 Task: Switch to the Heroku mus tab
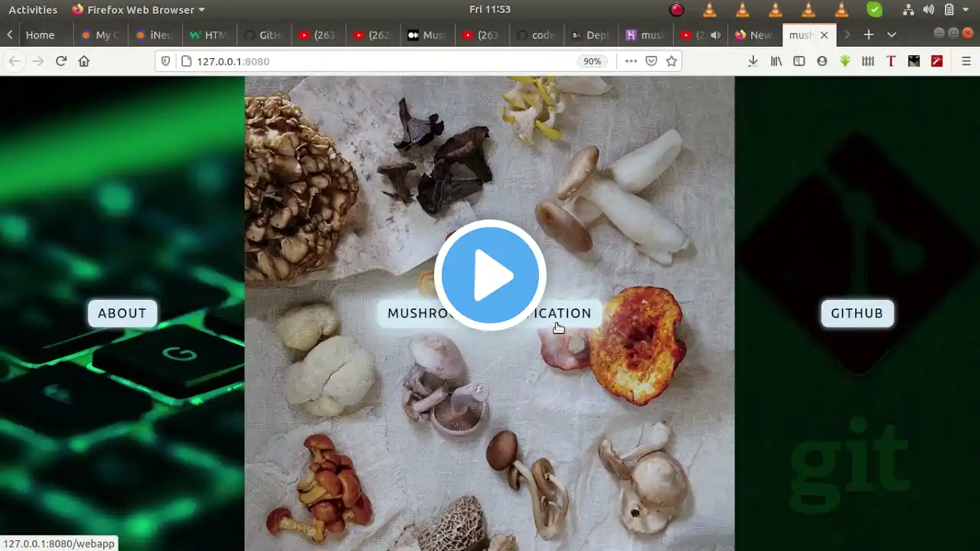tap(645, 35)
